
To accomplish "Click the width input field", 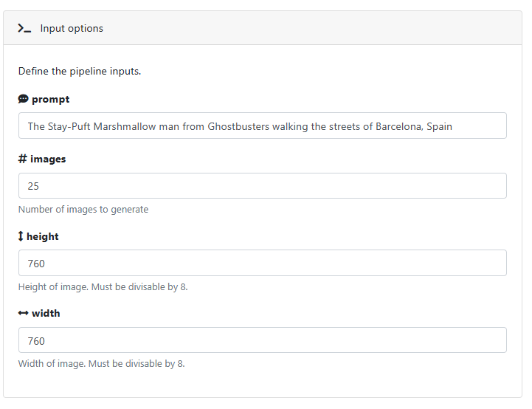I will pos(263,340).
